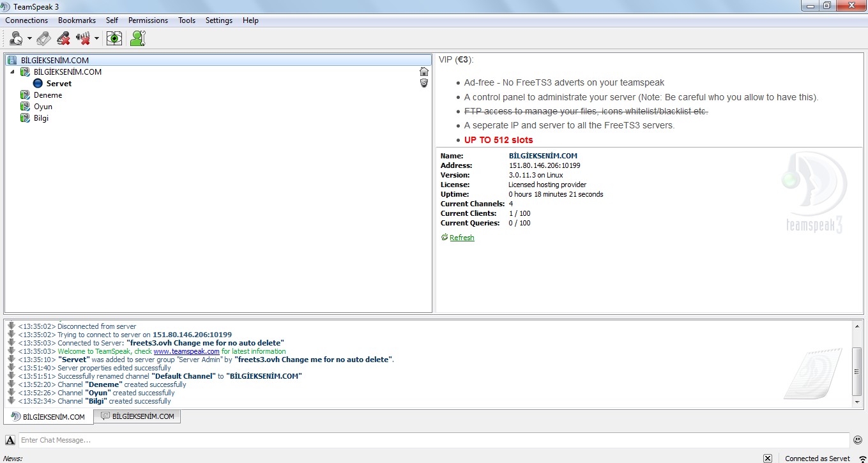Select the Bilgi channel
The height and width of the screenshot is (463, 868).
pyautogui.click(x=41, y=118)
